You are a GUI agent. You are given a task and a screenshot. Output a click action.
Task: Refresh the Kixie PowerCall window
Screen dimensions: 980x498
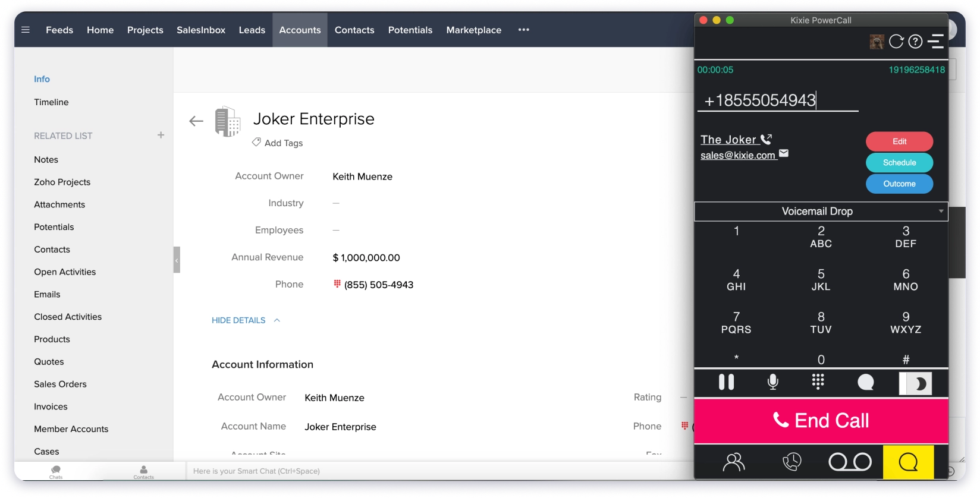pos(896,42)
